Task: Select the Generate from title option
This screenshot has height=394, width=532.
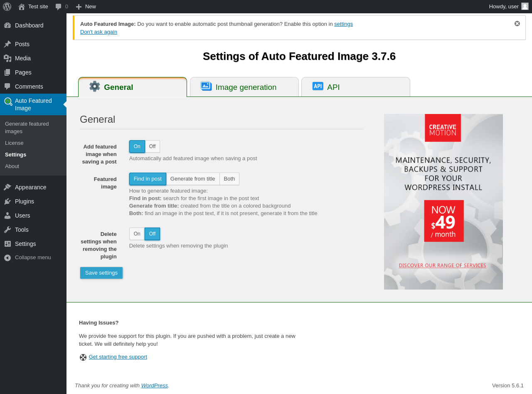Action: coord(192,179)
